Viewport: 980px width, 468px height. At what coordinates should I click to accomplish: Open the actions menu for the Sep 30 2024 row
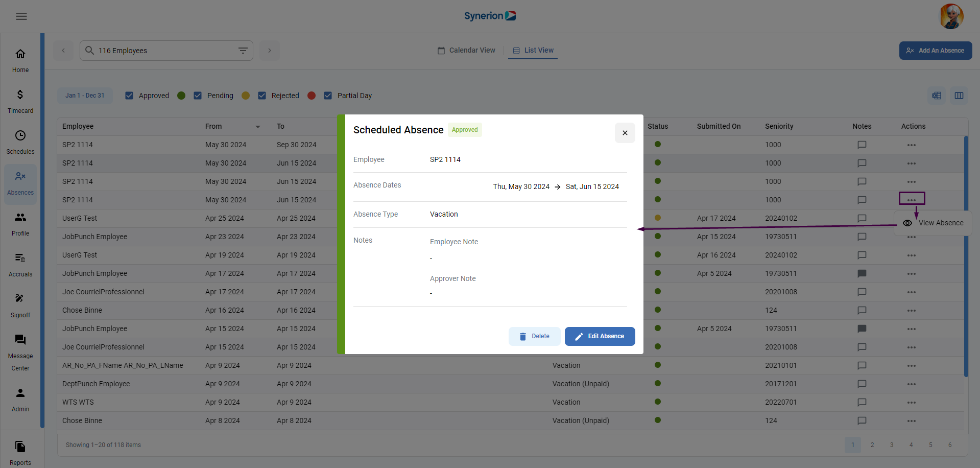[912, 145]
